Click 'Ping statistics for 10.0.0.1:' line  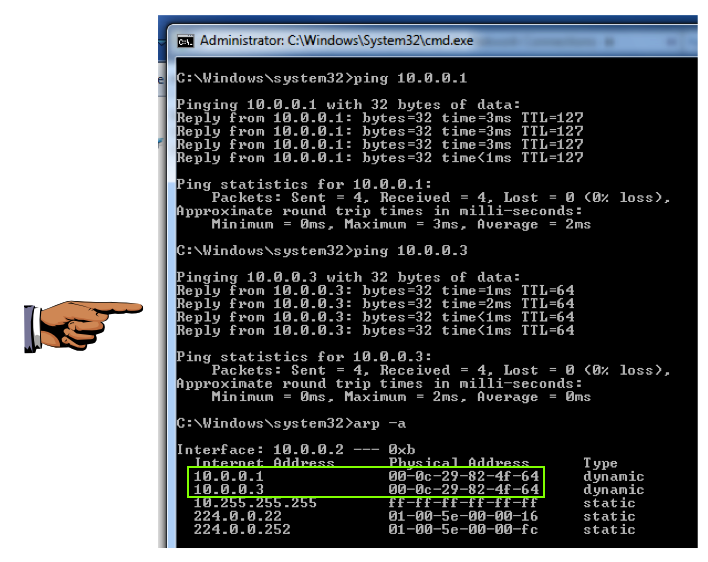[304, 185]
